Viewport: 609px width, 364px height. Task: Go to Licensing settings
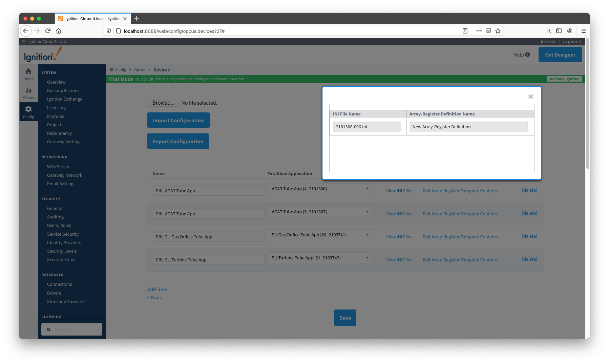56,108
